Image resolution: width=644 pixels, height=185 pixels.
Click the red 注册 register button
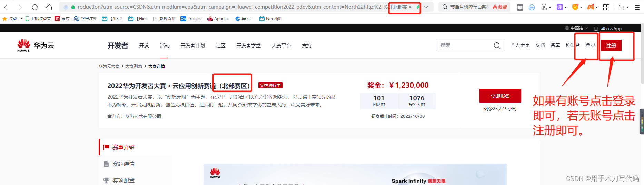tap(611, 45)
